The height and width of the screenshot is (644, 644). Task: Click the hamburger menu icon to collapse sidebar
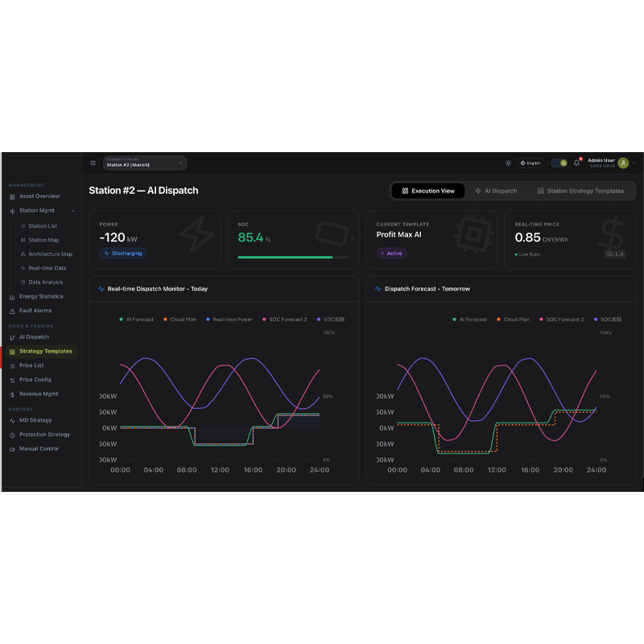tap(93, 163)
